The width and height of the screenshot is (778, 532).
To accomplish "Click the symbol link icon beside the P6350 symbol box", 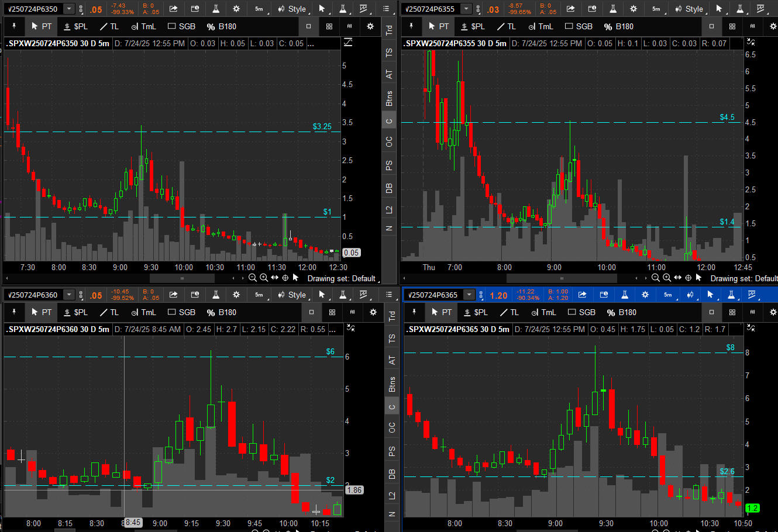I will (81, 9).
